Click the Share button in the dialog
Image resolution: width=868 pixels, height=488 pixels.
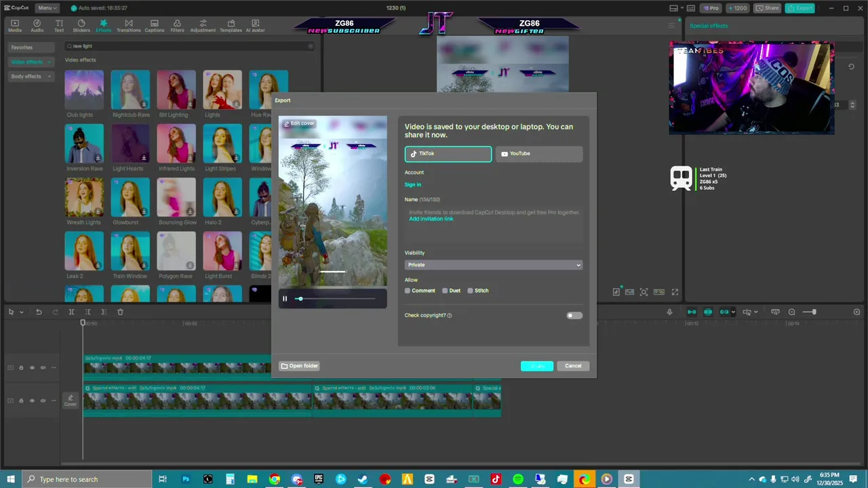point(537,366)
